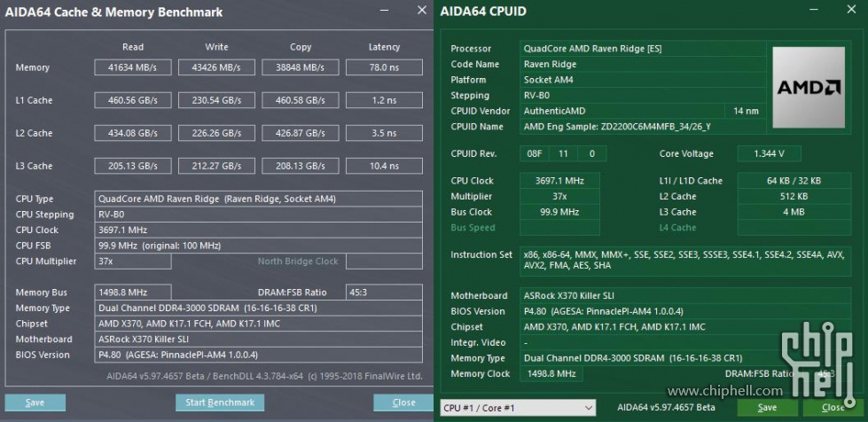Select L3 Cache Write 212.27 GB/s
868x422 pixels.
pos(216,166)
